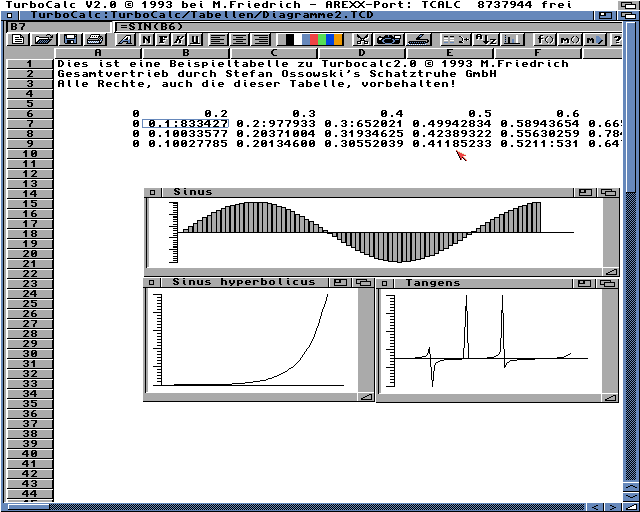Select column C header
The height and width of the screenshot is (512, 640).
(x=273, y=53)
